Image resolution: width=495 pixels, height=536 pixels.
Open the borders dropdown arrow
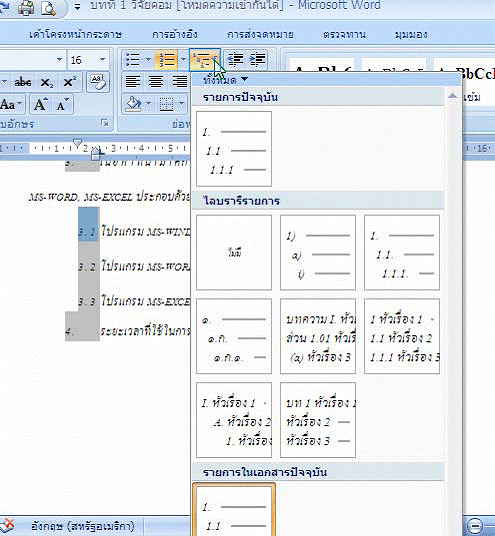point(182,104)
